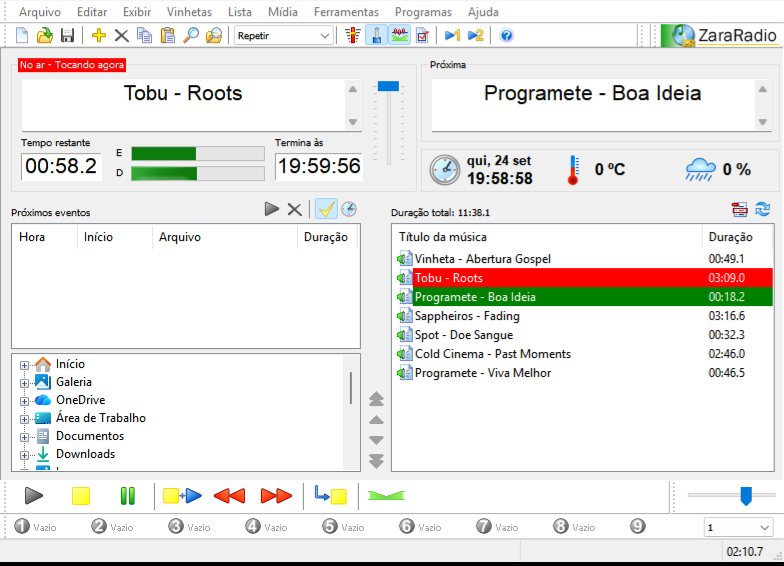Open the Programas menu
Viewport: 784px width, 566px height.
tap(423, 12)
